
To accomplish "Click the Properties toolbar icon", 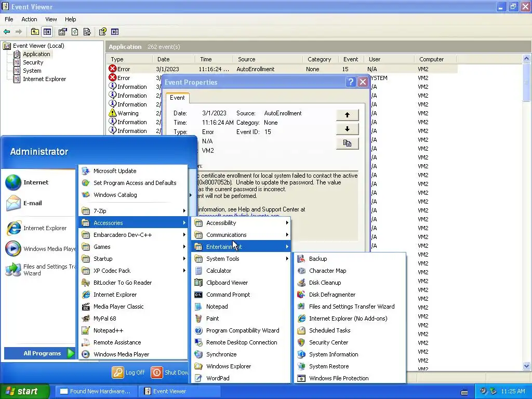I will click(62, 32).
